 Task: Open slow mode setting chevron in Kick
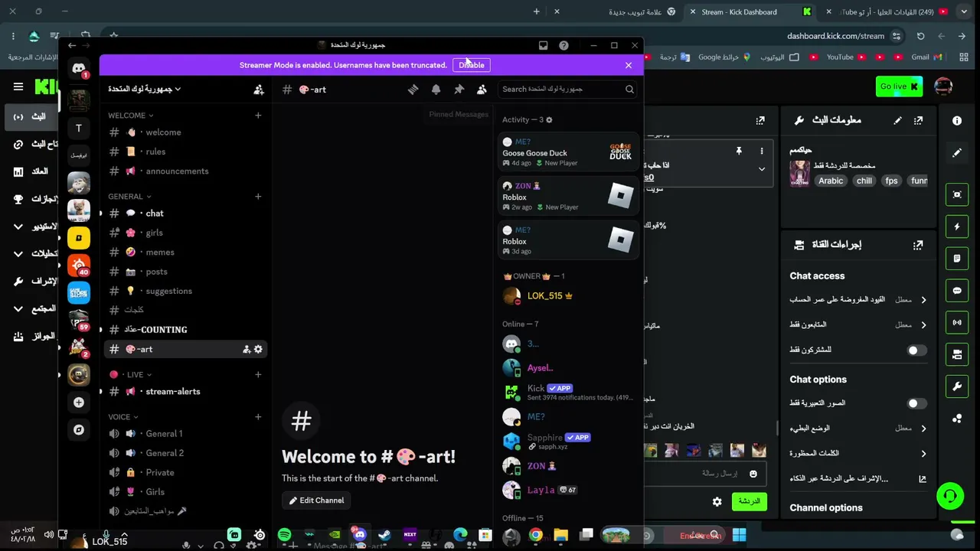tap(923, 429)
